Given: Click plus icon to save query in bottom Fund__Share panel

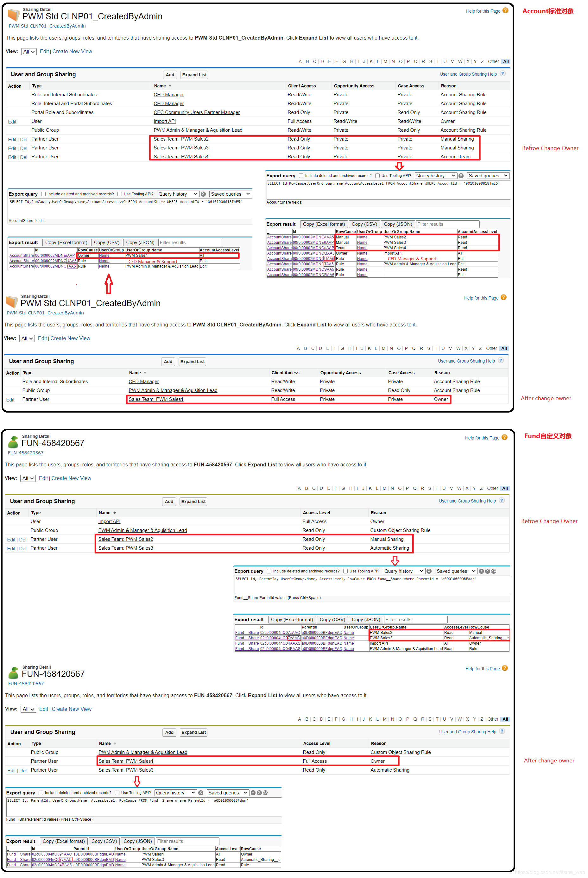Looking at the screenshot, I should [x=253, y=793].
